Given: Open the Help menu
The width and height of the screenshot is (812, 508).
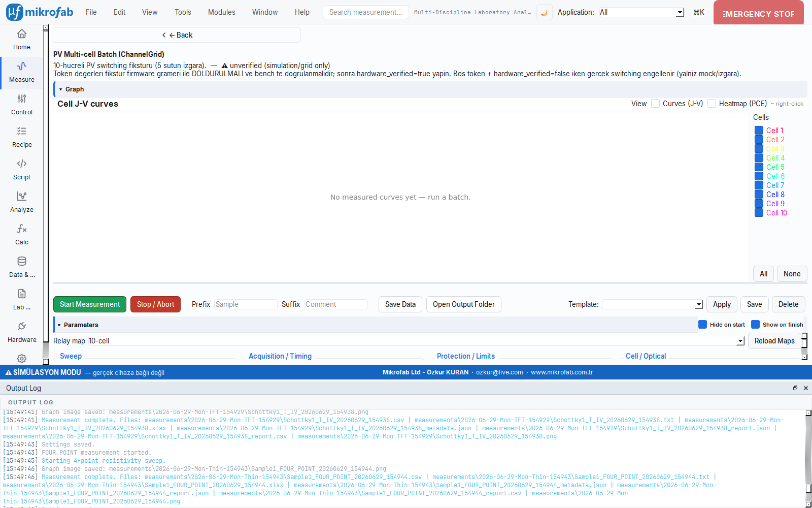Looking at the screenshot, I should pyautogui.click(x=302, y=12).
